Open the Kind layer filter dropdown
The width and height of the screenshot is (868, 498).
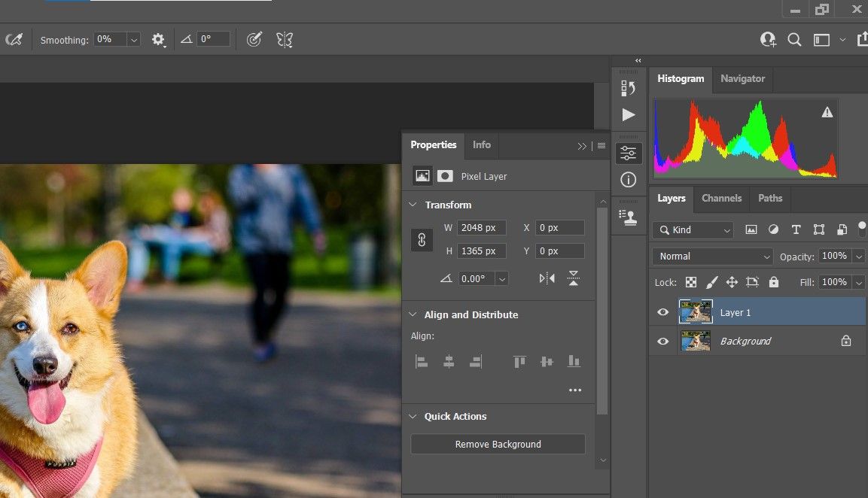click(693, 230)
